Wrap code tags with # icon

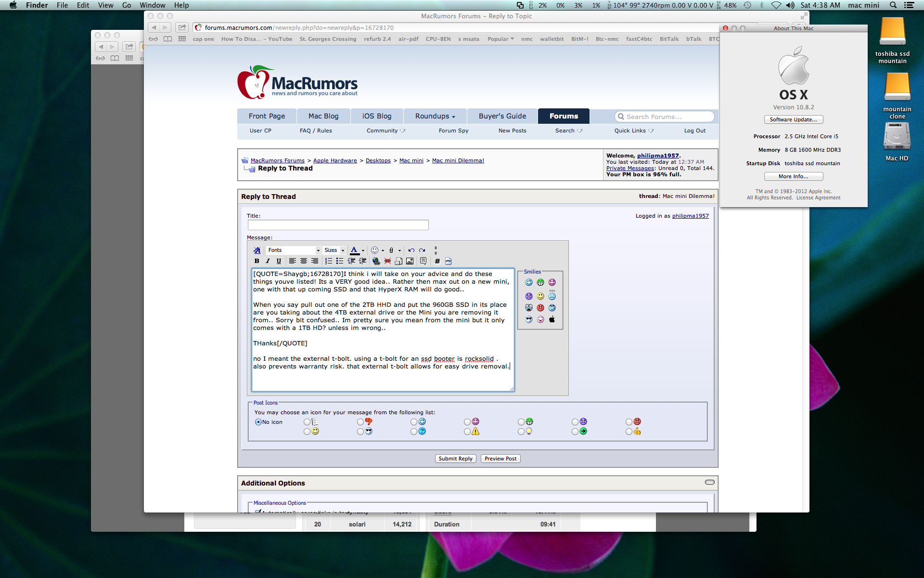click(437, 261)
